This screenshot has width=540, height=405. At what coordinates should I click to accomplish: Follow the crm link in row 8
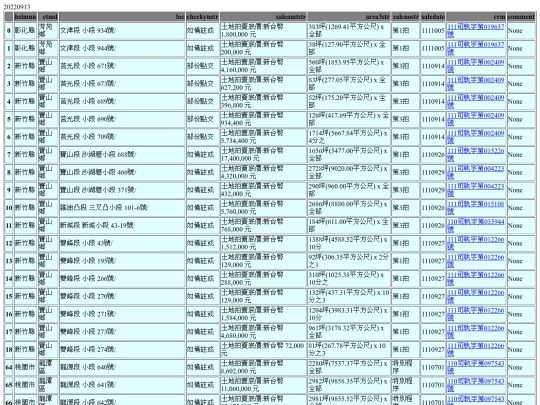[x=476, y=172]
